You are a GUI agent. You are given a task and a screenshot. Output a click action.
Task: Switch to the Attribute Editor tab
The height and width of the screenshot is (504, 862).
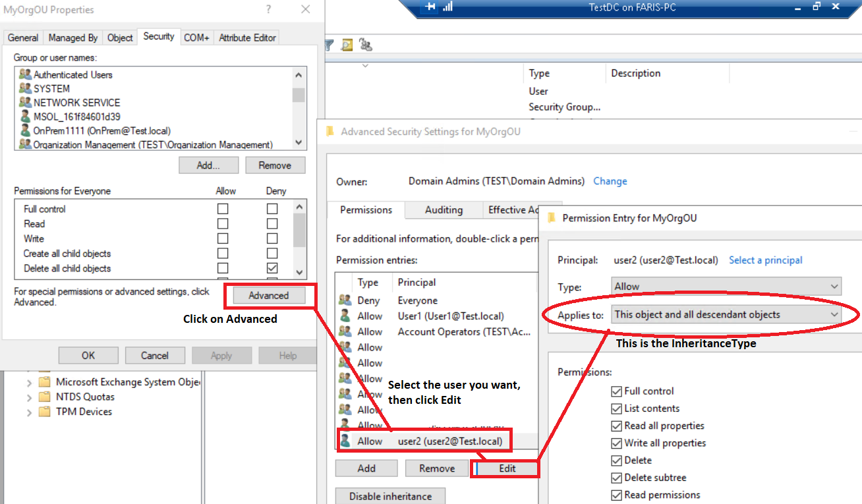click(x=247, y=38)
